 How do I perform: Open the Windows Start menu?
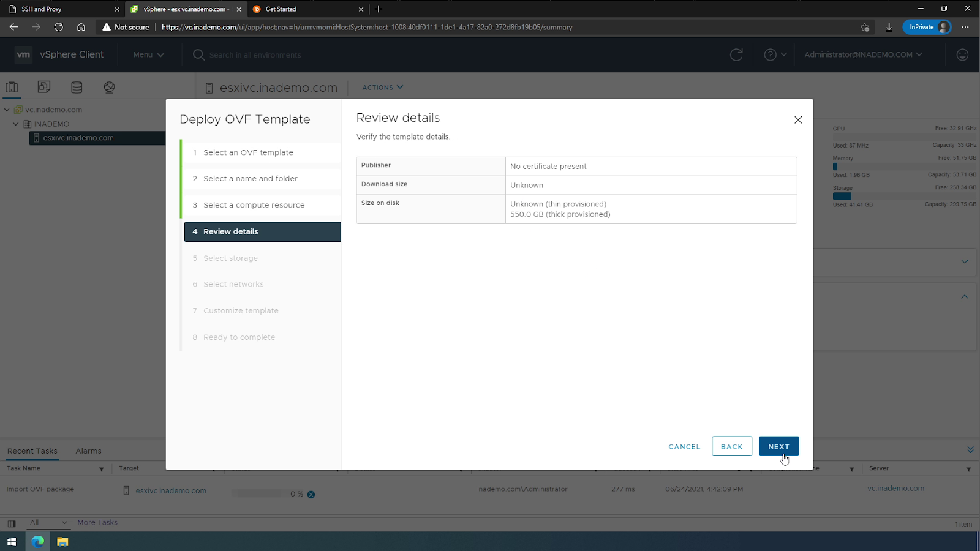point(12,542)
